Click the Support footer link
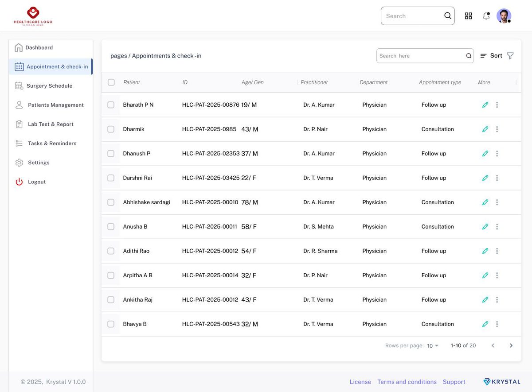This screenshot has width=532, height=392. (454, 382)
